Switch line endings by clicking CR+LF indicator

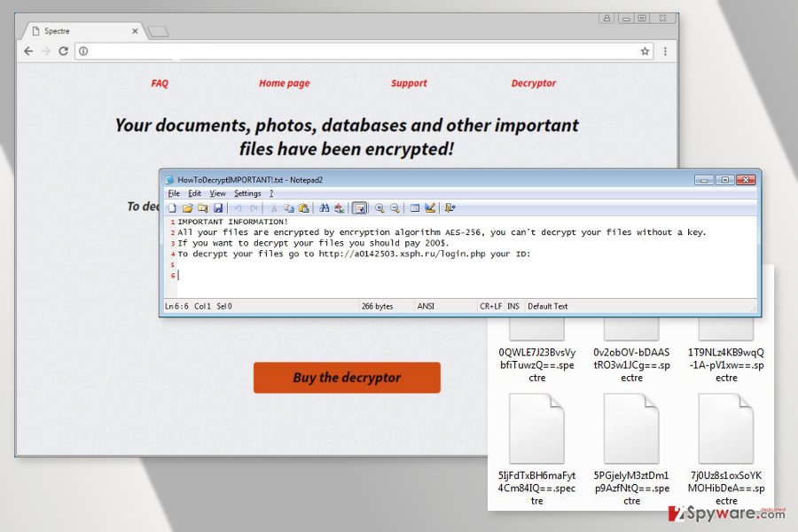490,306
